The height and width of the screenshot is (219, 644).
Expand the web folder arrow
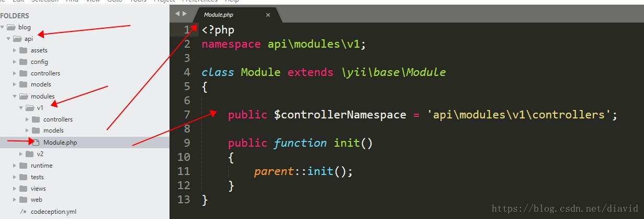pyautogui.click(x=15, y=200)
